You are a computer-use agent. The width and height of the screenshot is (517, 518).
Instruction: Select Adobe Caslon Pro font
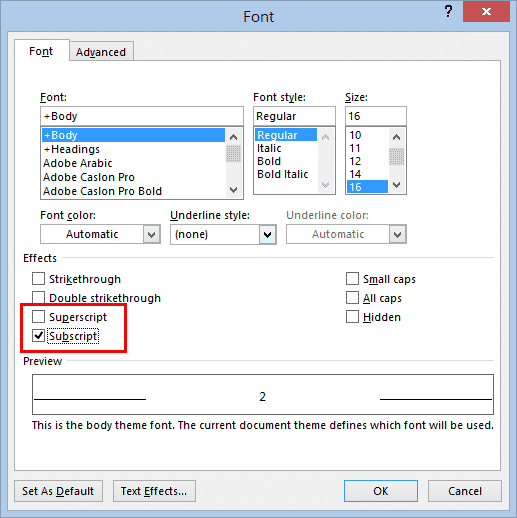pos(133,177)
